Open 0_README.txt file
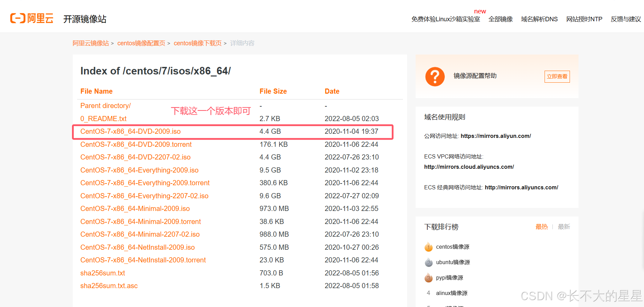Screen dimensions: 644x307 (103, 119)
